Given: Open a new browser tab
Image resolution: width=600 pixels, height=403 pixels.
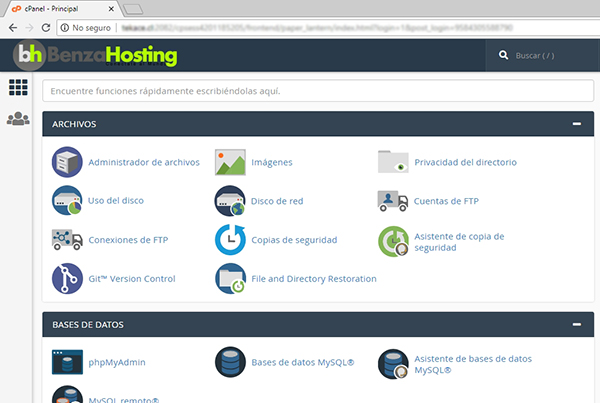Looking at the screenshot, I should pyautogui.click(x=133, y=9).
